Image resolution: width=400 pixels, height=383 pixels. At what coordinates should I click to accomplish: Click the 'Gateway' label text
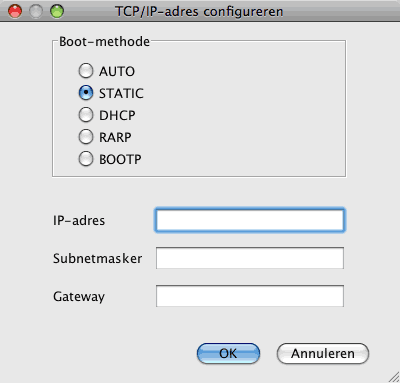click(x=79, y=296)
